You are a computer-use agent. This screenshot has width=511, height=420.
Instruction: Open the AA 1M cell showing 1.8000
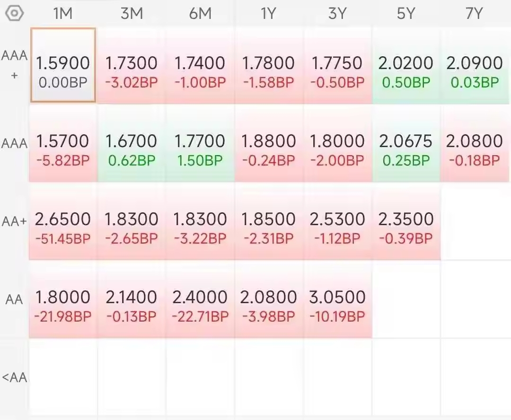pos(63,299)
